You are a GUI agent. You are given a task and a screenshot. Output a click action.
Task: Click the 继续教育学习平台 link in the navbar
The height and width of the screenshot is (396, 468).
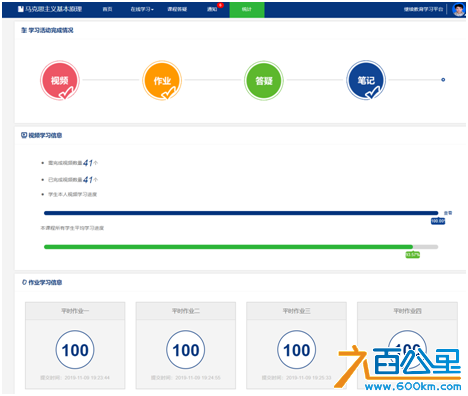click(x=424, y=9)
